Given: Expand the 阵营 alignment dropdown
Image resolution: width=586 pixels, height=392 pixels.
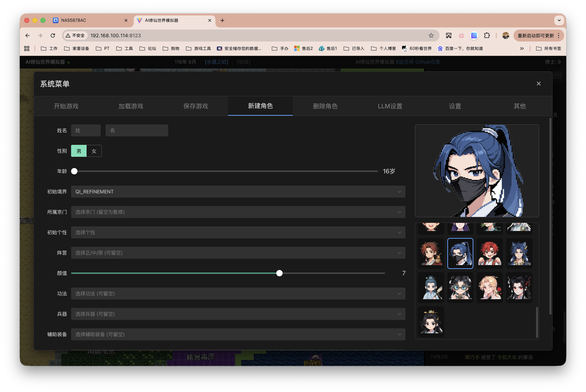Looking at the screenshot, I should coord(238,253).
